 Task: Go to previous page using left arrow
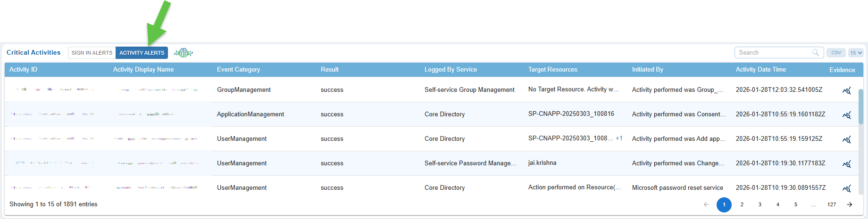click(x=706, y=204)
